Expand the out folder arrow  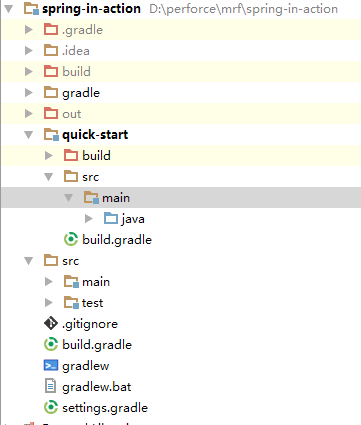coord(29,114)
